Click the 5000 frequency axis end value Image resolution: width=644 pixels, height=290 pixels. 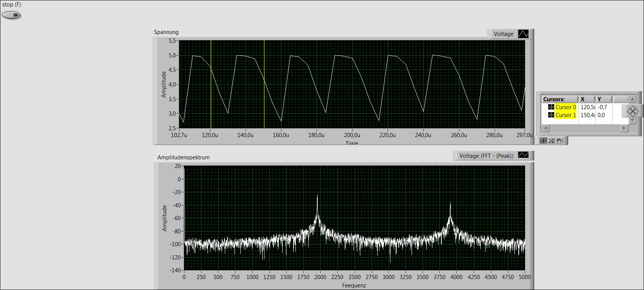[x=525, y=277]
